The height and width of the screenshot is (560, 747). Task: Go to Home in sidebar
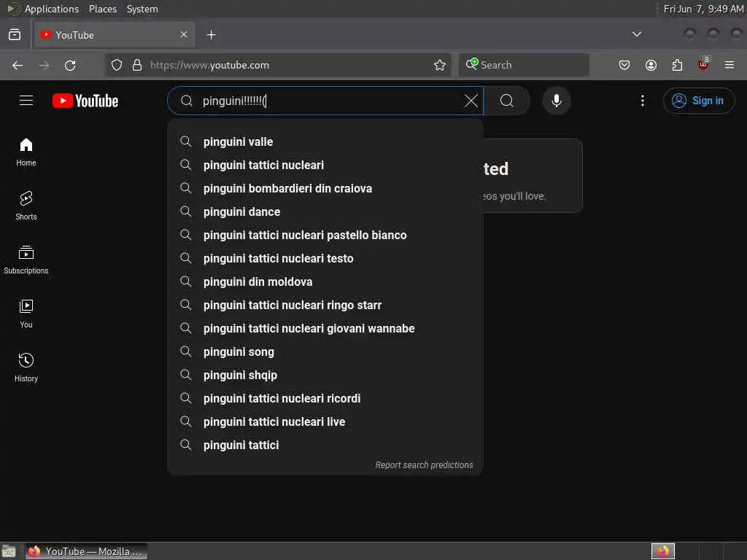[x=26, y=152]
